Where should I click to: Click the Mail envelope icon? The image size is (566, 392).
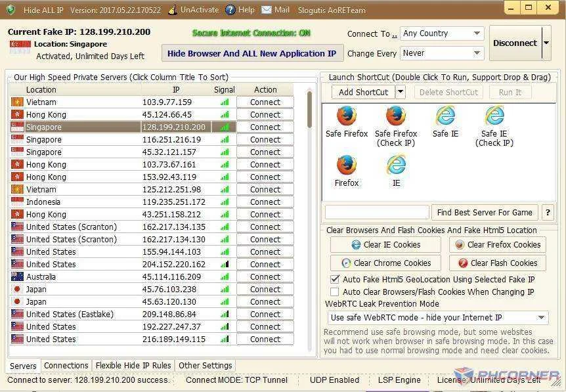pos(267,10)
